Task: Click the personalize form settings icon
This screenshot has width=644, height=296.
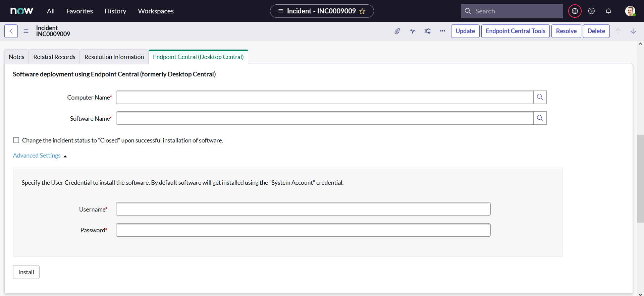Action: 427,31
